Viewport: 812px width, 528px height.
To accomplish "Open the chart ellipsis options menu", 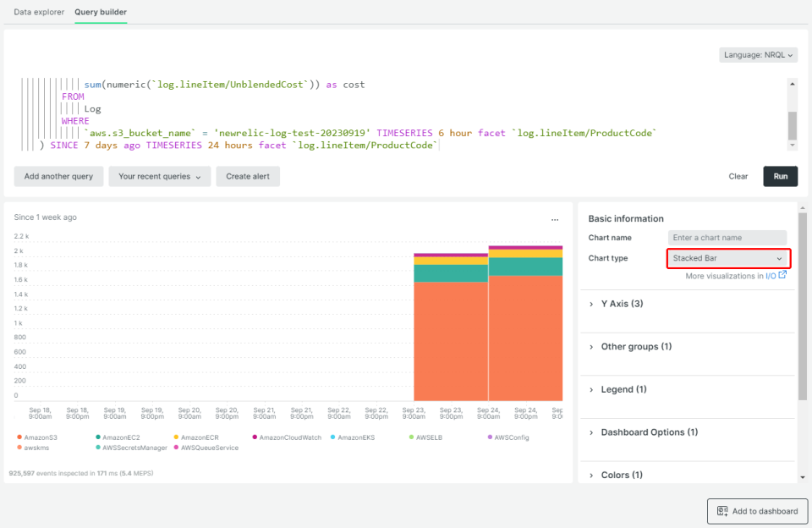I will coord(555,219).
